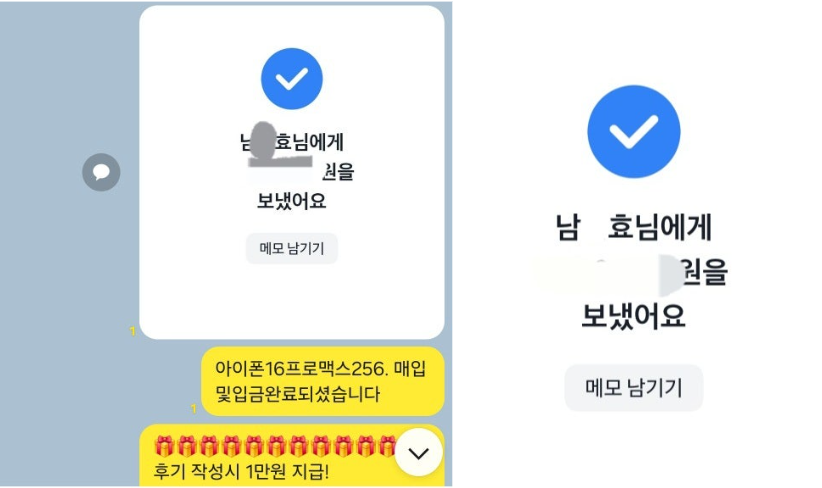
Task: Click the large blue checkmark in the enlarged view
Action: click(633, 132)
